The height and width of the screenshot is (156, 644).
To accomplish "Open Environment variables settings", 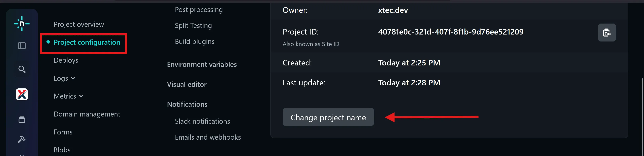I will [x=202, y=64].
